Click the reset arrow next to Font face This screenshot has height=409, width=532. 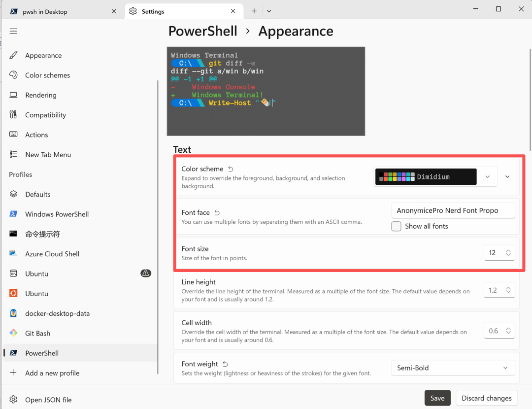coord(217,212)
